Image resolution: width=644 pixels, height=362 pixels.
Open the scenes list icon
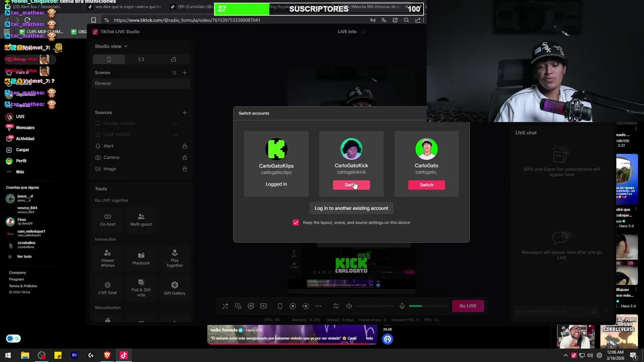174,72
